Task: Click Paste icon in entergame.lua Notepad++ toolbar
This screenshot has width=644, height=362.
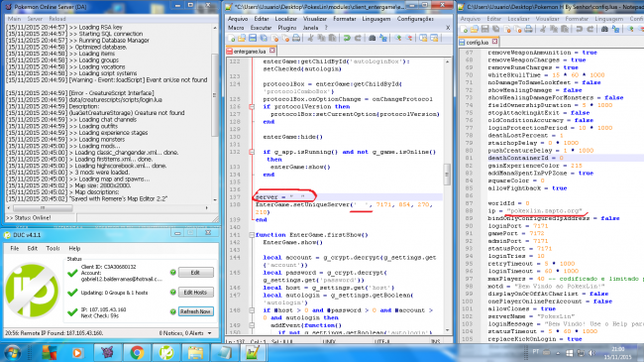Action: click(x=332, y=39)
